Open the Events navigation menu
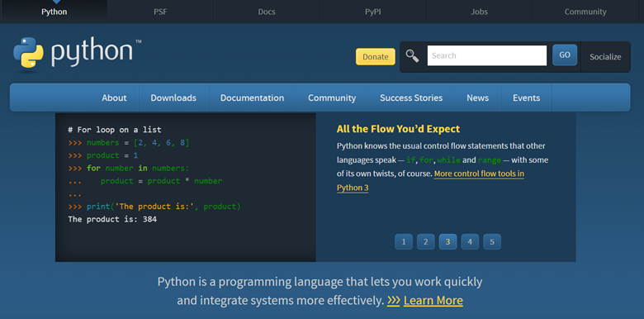 [x=526, y=98]
